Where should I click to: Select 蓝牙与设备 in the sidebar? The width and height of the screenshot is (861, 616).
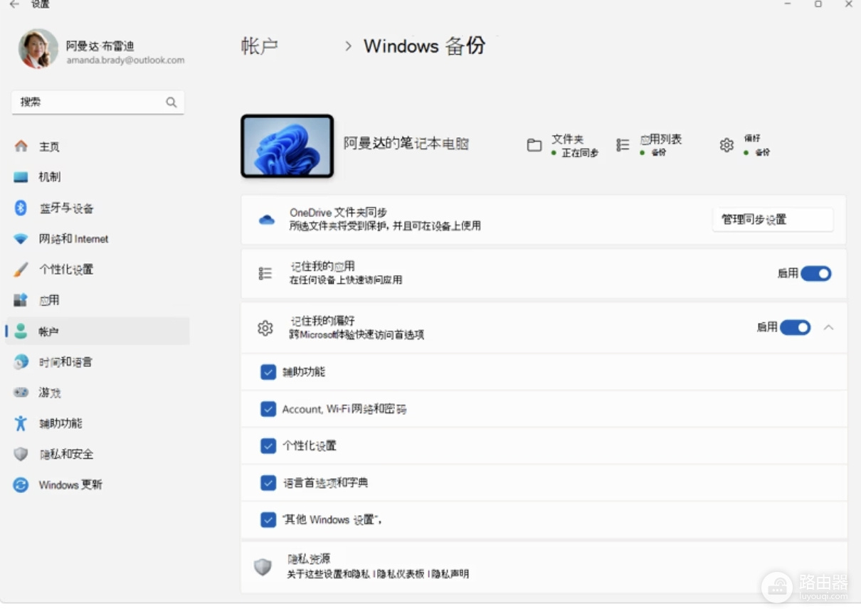pyautogui.click(x=66, y=208)
